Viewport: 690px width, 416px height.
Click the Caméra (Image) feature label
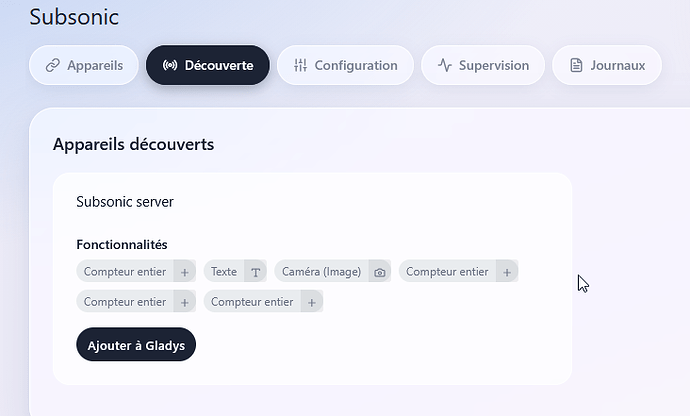(321, 272)
